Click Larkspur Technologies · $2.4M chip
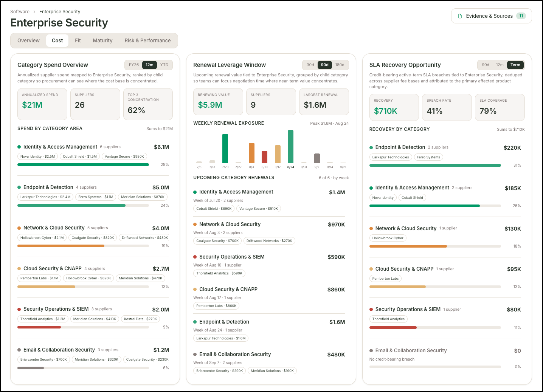Screen dimensions: 543x392 (45, 197)
